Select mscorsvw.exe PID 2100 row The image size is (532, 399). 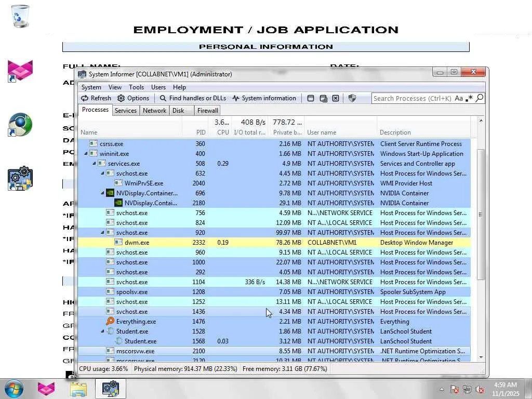[x=274, y=351]
